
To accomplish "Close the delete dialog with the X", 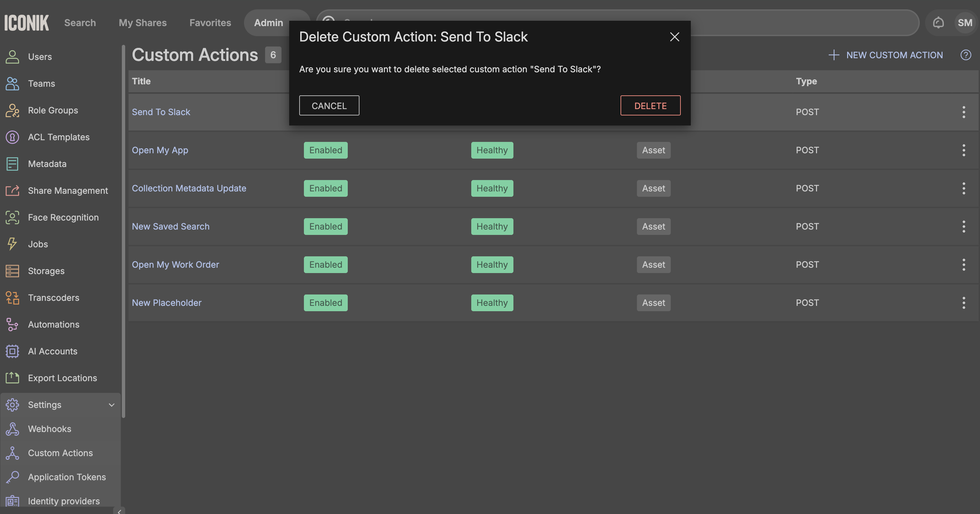I will coord(674,36).
